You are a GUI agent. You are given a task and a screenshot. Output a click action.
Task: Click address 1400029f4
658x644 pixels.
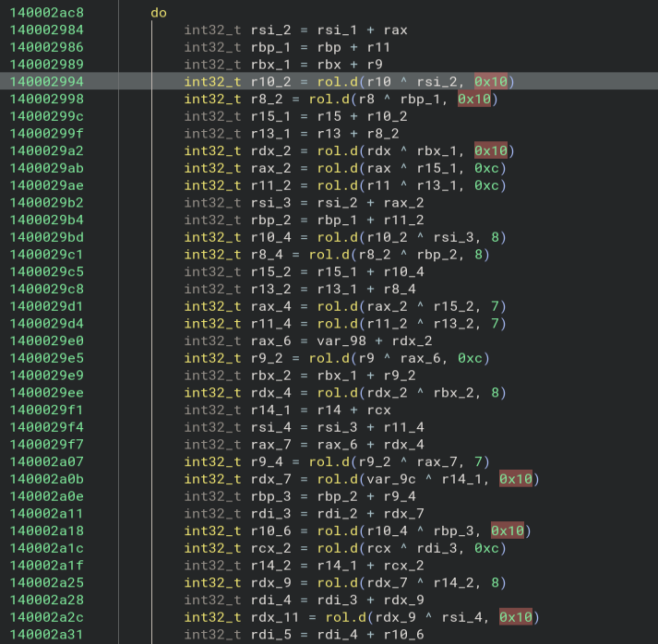(x=46, y=427)
